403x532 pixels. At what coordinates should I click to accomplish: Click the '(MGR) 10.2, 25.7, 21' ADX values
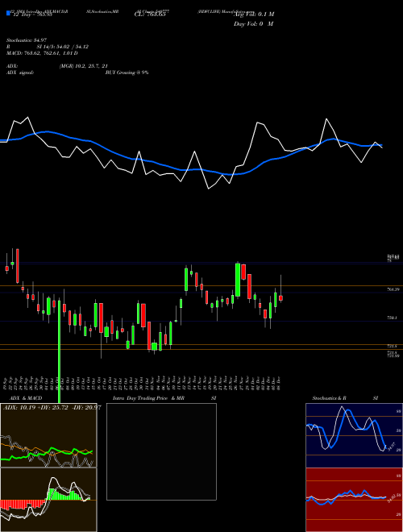pos(84,66)
